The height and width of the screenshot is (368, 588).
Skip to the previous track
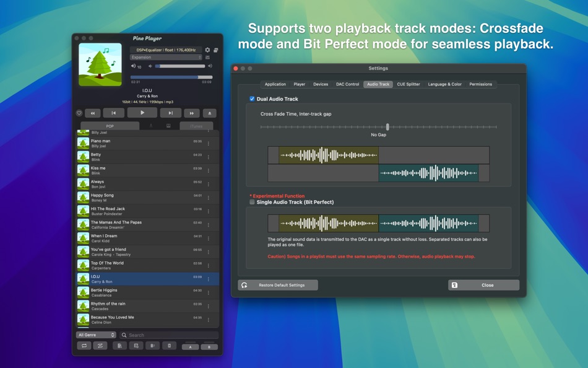click(x=114, y=113)
